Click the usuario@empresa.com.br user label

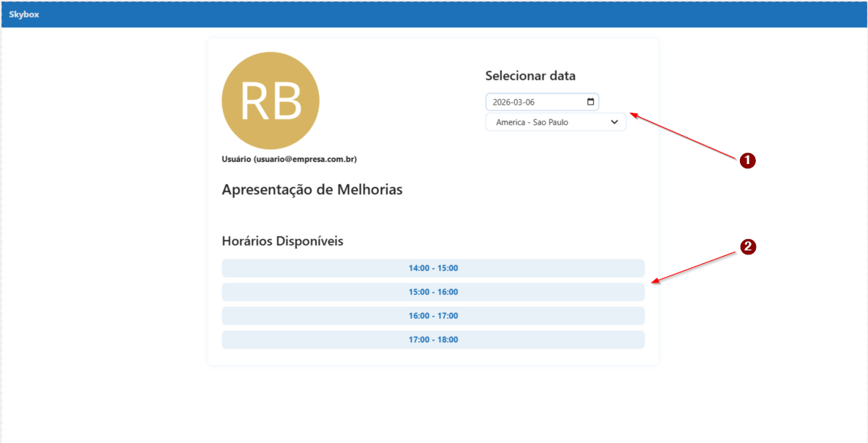289,159
